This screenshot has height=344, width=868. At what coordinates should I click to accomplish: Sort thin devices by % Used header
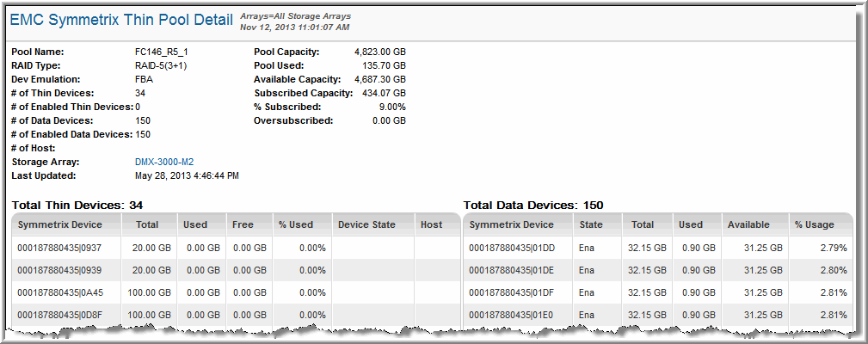297,225
